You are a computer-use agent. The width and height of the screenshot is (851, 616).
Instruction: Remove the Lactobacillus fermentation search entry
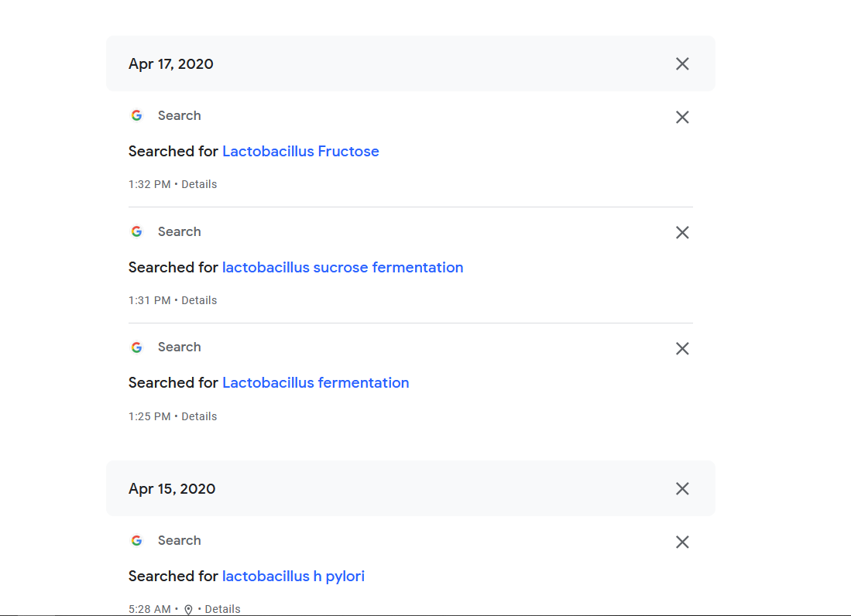682,349
